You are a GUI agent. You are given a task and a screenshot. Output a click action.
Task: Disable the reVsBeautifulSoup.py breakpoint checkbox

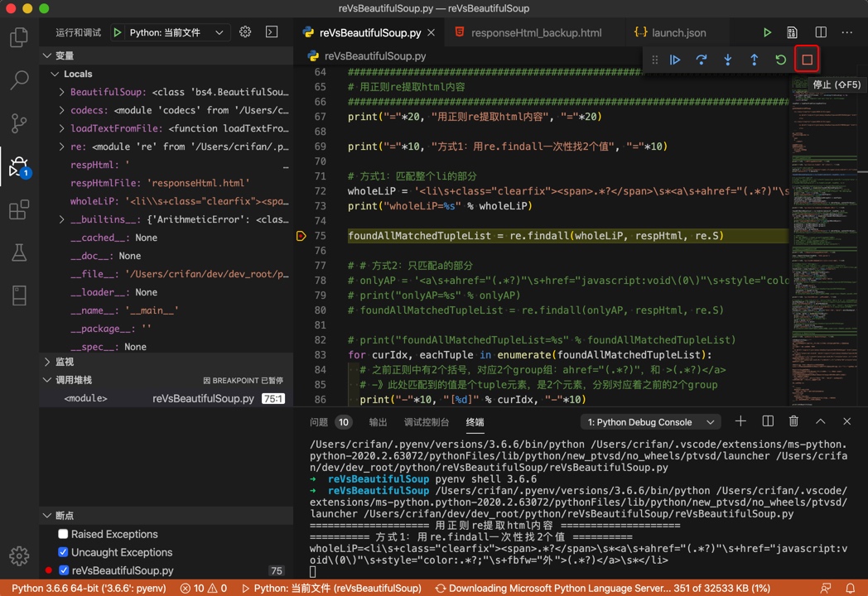pyautogui.click(x=64, y=570)
